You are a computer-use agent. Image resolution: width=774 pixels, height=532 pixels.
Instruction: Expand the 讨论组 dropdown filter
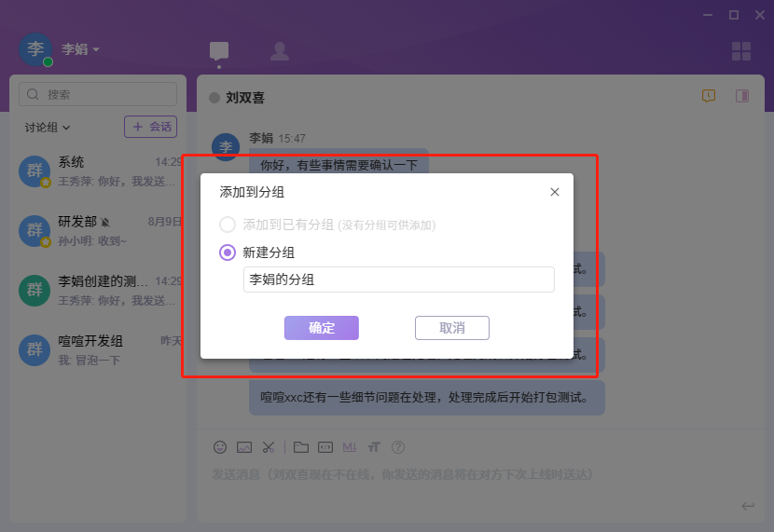(48, 127)
